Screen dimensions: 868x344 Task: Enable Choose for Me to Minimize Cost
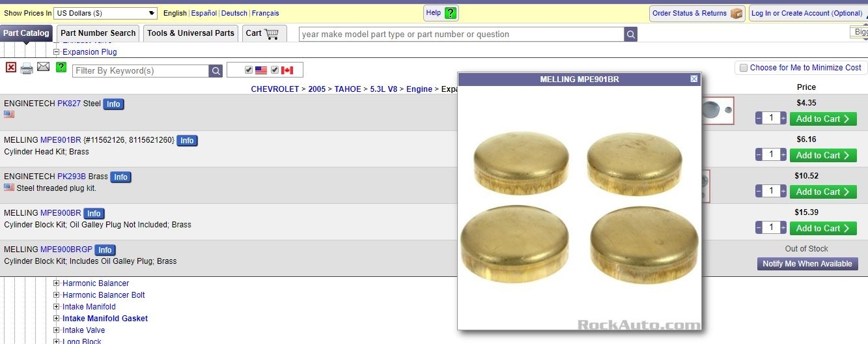(743, 68)
